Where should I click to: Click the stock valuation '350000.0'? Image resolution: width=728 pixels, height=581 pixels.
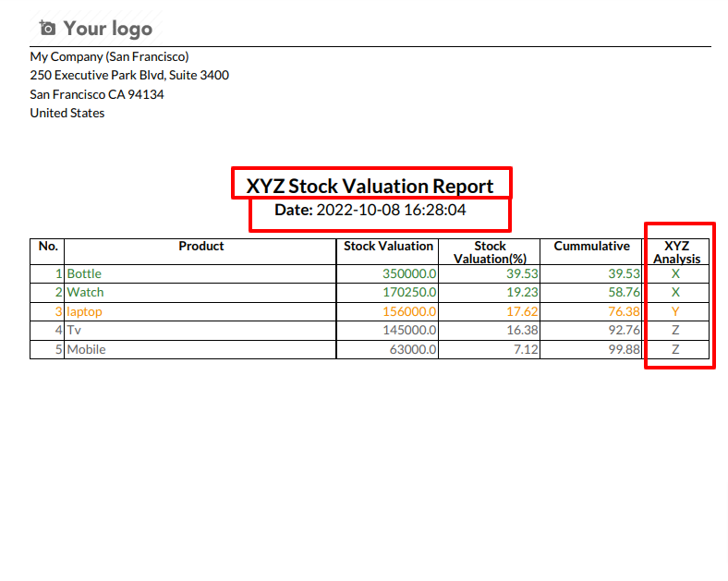pyautogui.click(x=409, y=273)
